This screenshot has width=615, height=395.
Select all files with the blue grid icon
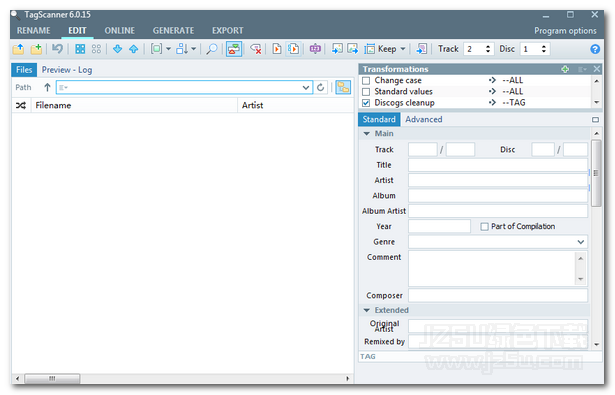[x=80, y=49]
